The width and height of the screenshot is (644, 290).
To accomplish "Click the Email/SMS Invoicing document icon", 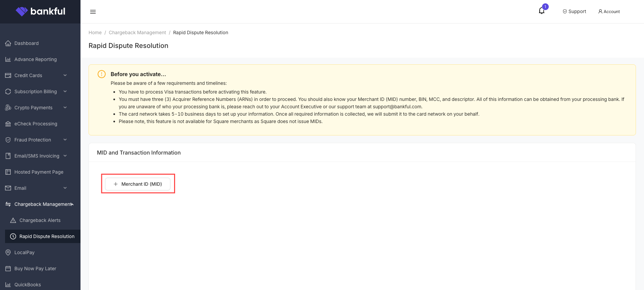I will click(x=8, y=156).
